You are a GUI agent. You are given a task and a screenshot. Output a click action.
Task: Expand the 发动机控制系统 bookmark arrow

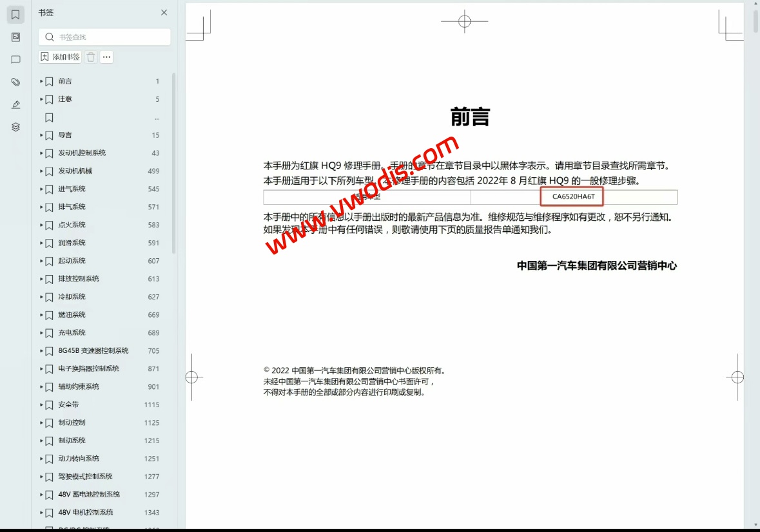click(x=41, y=153)
